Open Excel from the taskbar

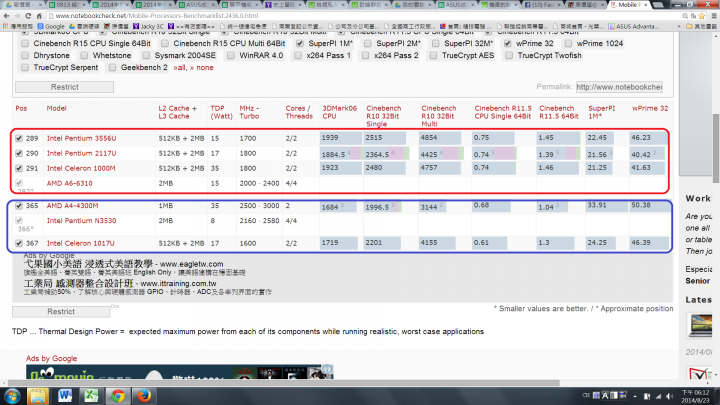coord(91,396)
